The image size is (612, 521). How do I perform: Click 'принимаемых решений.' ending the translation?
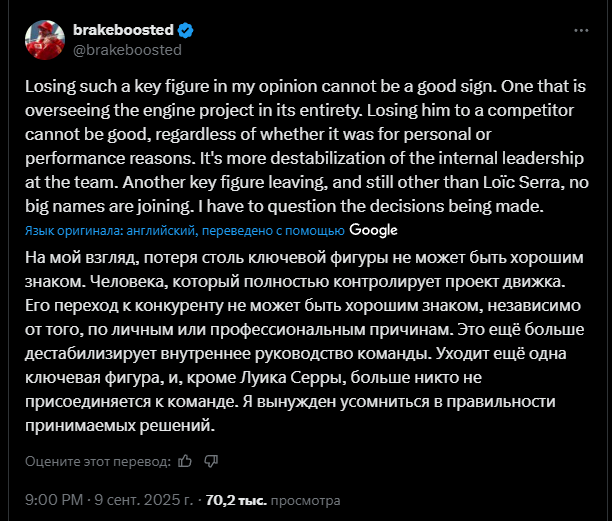click(120, 425)
